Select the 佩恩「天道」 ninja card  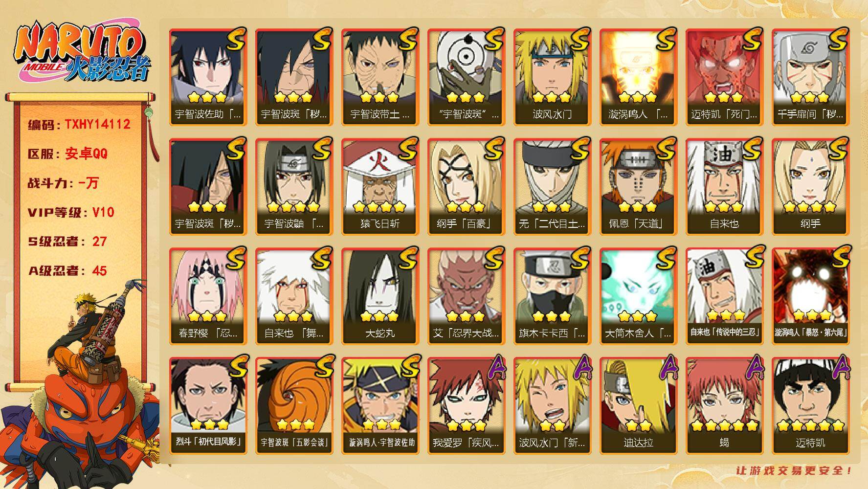coord(638,187)
